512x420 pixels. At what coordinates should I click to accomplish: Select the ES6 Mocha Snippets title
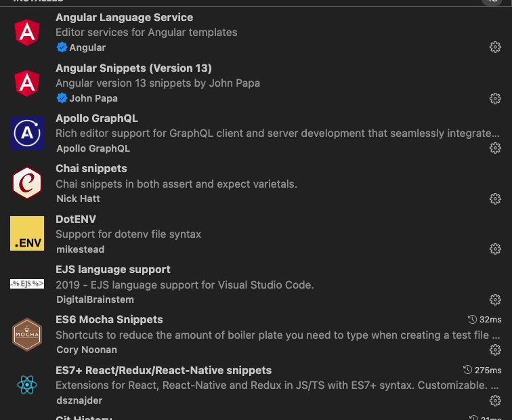109,320
